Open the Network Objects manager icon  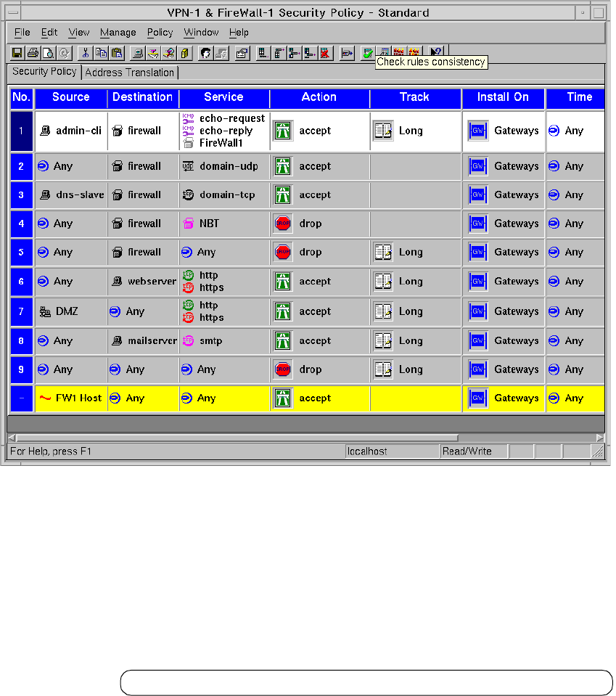(x=138, y=53)
